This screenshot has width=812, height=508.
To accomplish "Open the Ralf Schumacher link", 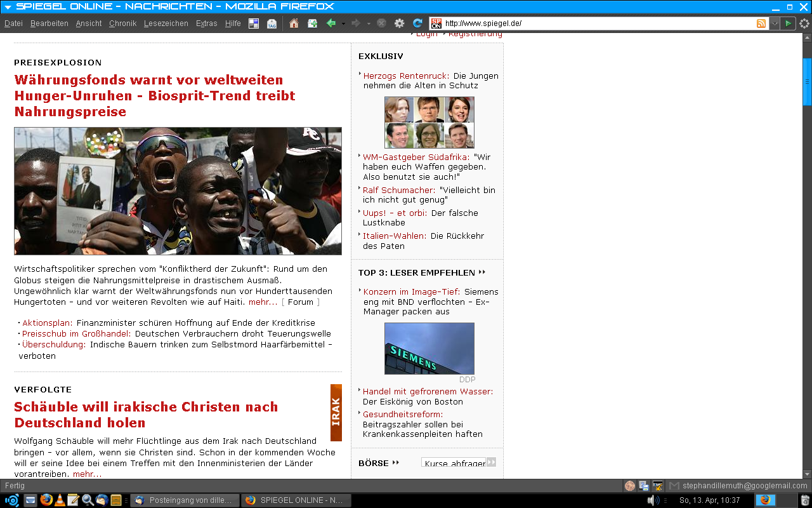I will point(399,190).
